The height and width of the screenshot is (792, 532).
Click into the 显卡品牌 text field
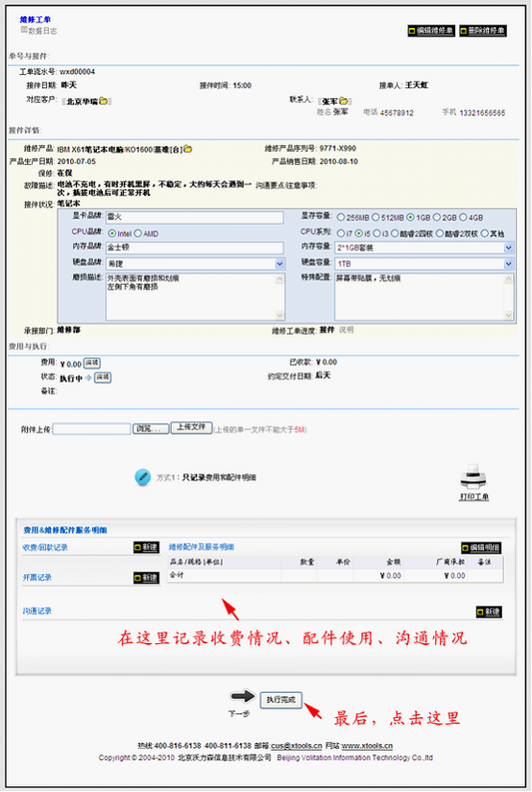195,217
